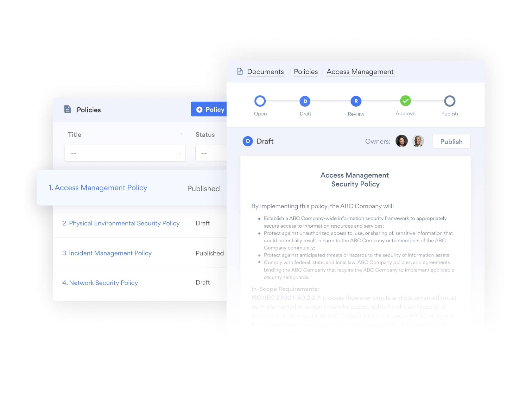Screen dimensions: 532x399
Task: Click the Draft 'D' workflow step icon
Action: pyautogui.click(x=305, y=101)
